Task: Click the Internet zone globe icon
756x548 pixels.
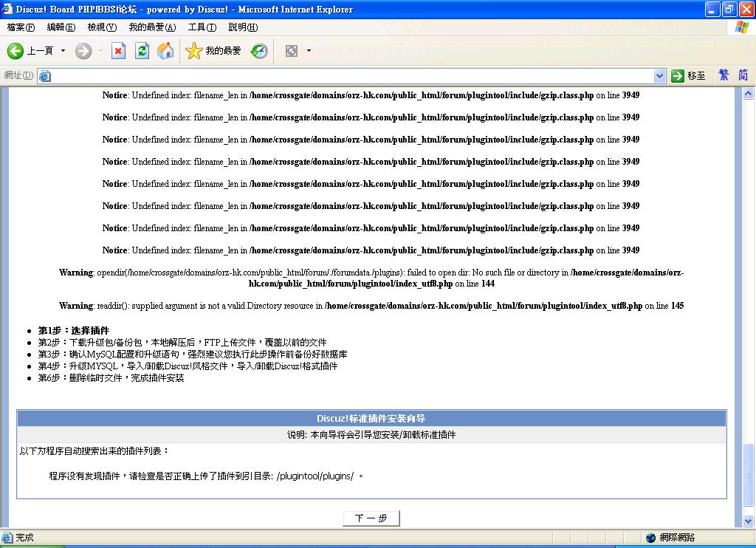Action: tap(650, 538)
